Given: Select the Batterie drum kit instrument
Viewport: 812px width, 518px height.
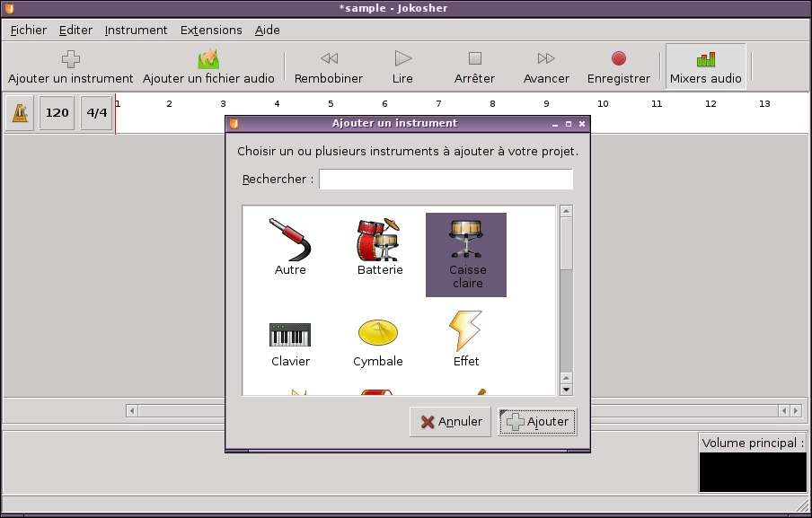Looking at the screenshot, I should point(380,248).
